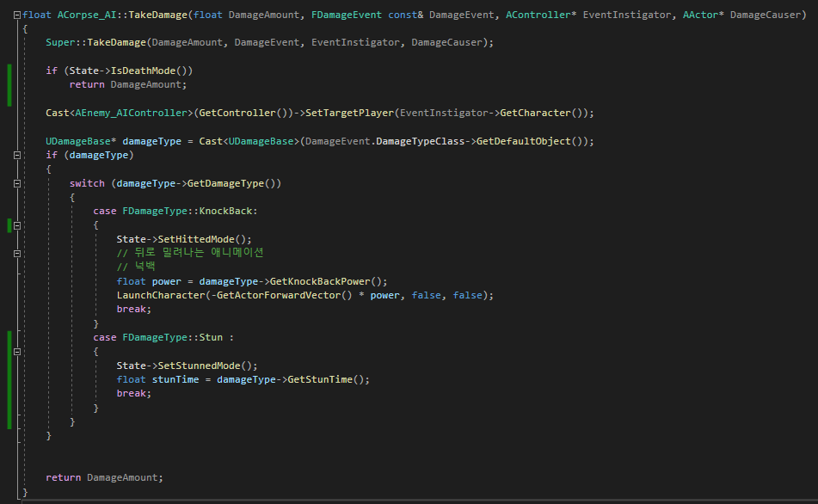Click the ACorpse_AI class name in the signature
The image size is (818, 504).
(87, 15)
